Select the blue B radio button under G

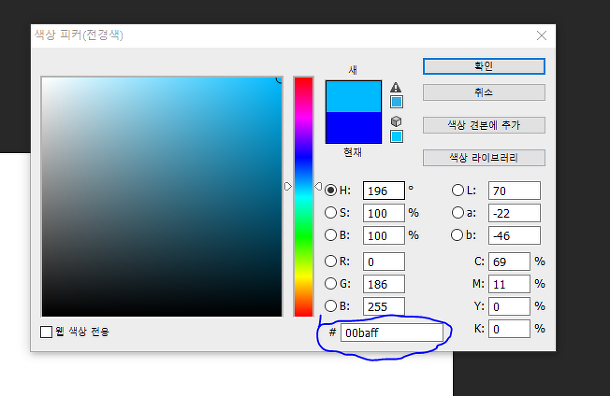331,306
